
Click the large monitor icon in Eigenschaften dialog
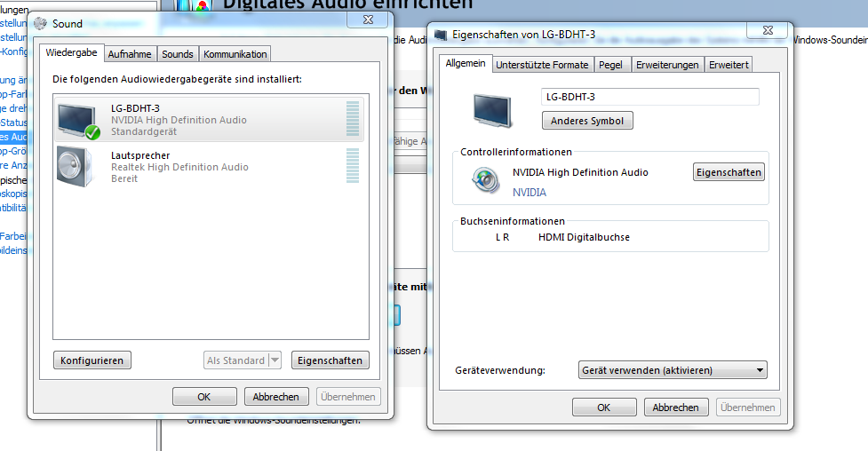493,110
